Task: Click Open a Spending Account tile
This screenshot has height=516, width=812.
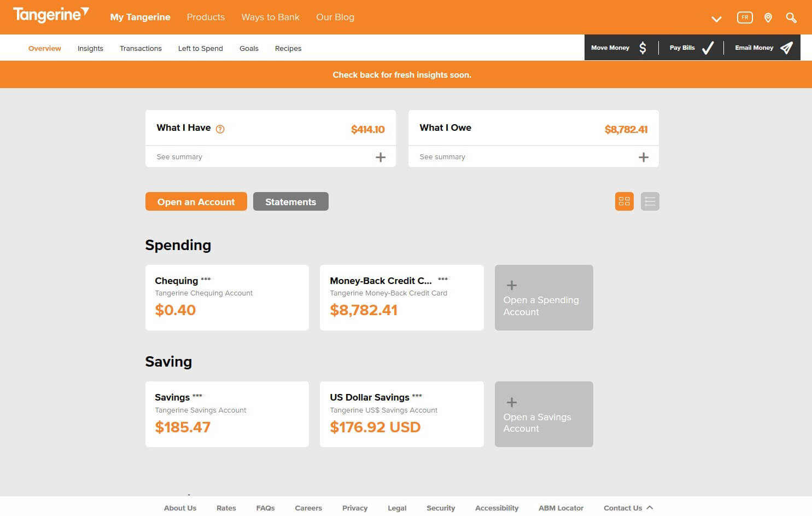Action: pos(544,298)
